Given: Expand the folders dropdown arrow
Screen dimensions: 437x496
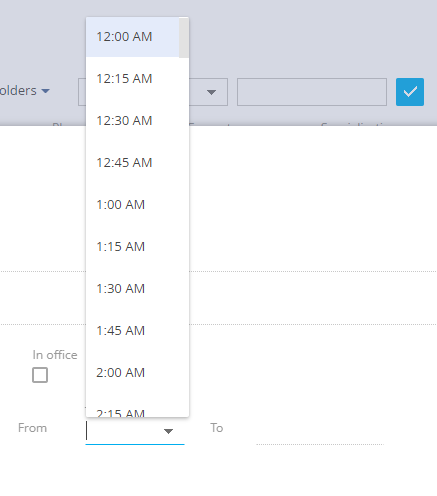Looking at the screenshot, I should pyautogui.click(x=45, y=91).
